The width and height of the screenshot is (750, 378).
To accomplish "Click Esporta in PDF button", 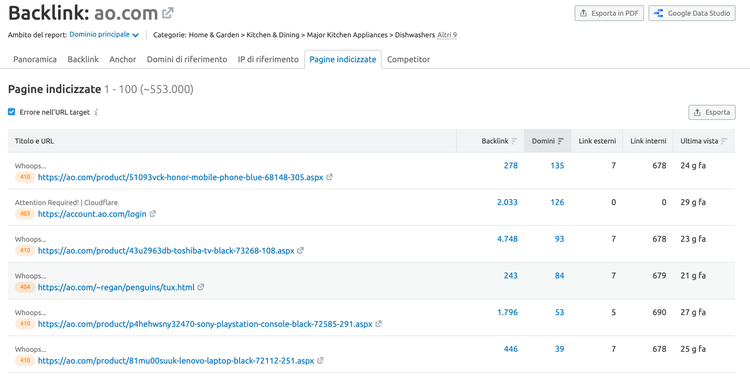I will 609,13.
